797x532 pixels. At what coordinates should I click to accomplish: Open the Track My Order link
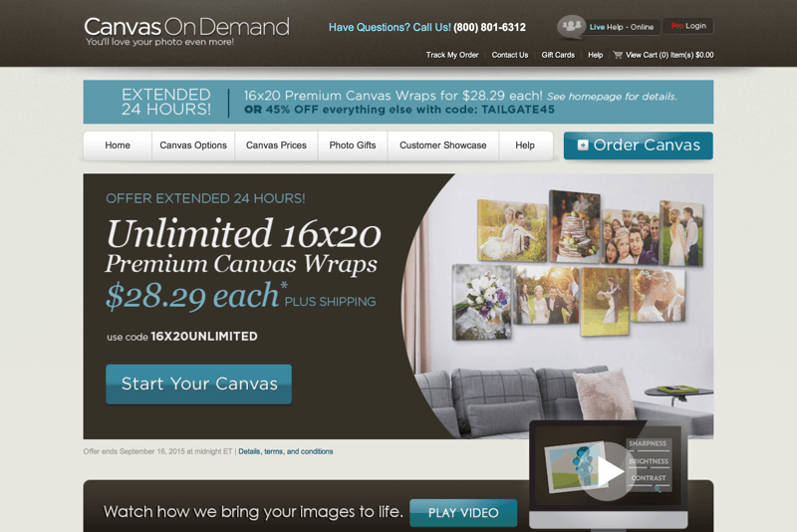(452, 55)
